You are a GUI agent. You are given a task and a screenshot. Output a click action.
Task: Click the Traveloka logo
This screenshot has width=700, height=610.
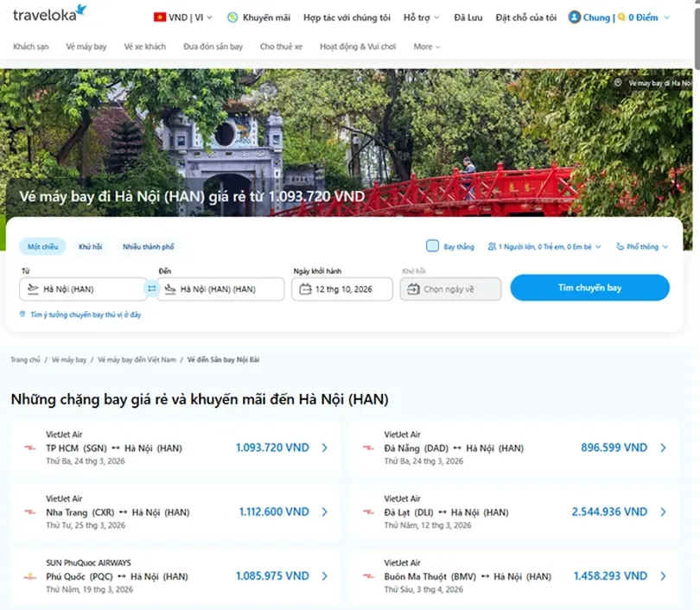49,15
